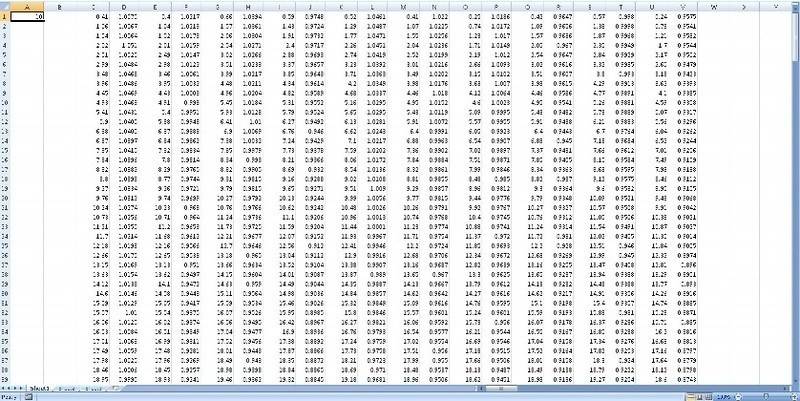The height and width of the screenshot is (401, 800).
Task: Select cell G1 showing 0.66
Action: 218,16
